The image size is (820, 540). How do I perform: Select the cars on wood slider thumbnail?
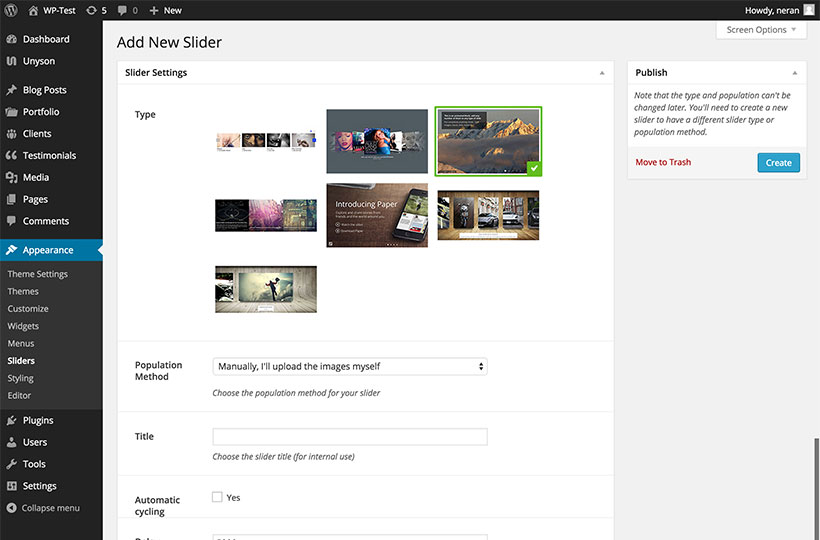(x=488, y=215)
